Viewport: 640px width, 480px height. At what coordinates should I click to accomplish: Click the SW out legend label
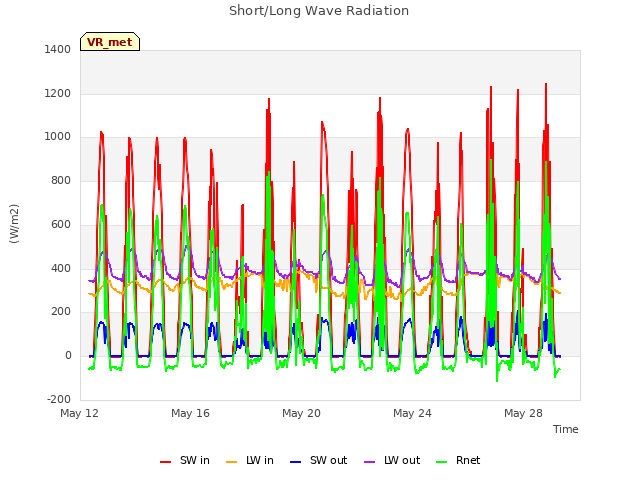[x=328, y=460]
